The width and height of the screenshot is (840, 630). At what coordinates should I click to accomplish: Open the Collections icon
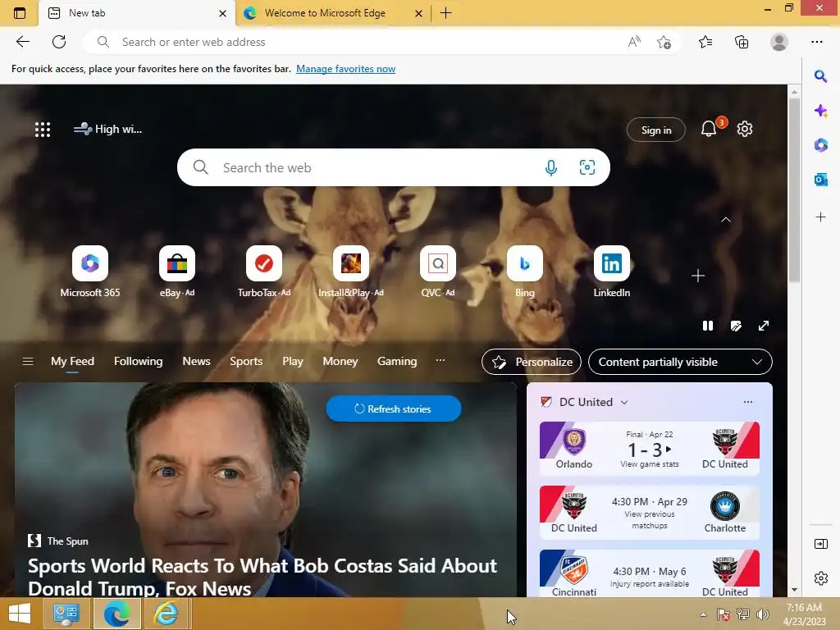tap(742, 42)
